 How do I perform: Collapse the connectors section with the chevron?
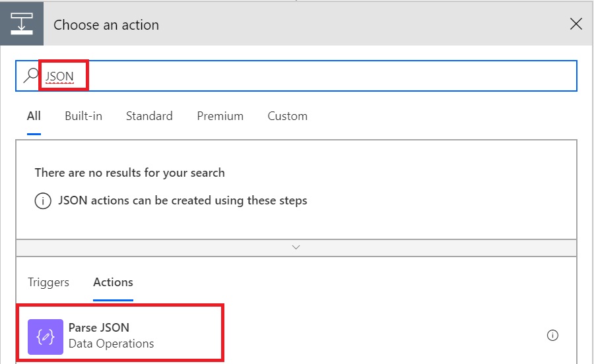tap(296, 247)
